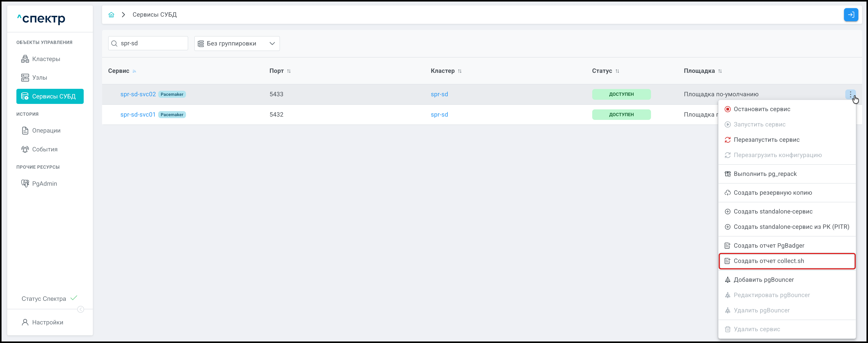Open События in the sidebar

pos(45,149)
